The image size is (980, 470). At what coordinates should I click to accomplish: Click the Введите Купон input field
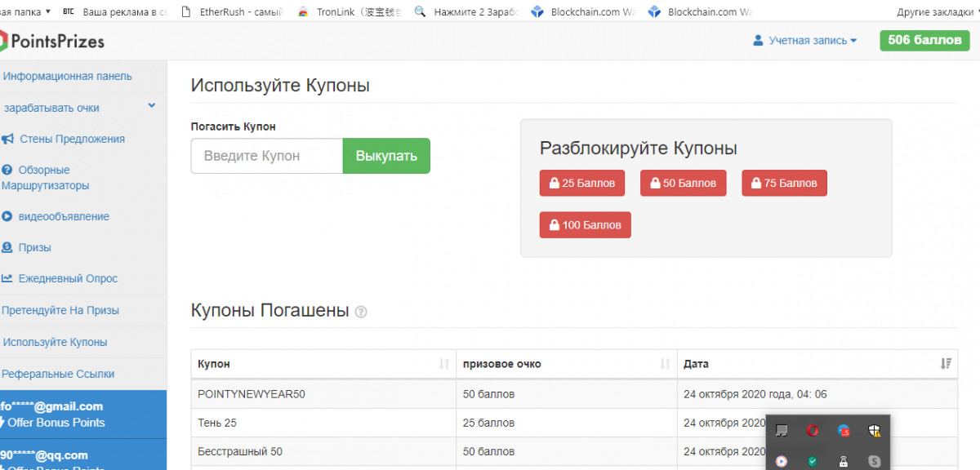coord(267,156)
